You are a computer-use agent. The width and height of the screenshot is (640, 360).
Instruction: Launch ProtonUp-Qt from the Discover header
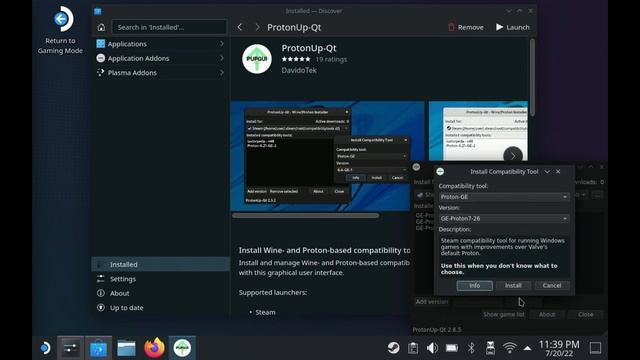513,27
